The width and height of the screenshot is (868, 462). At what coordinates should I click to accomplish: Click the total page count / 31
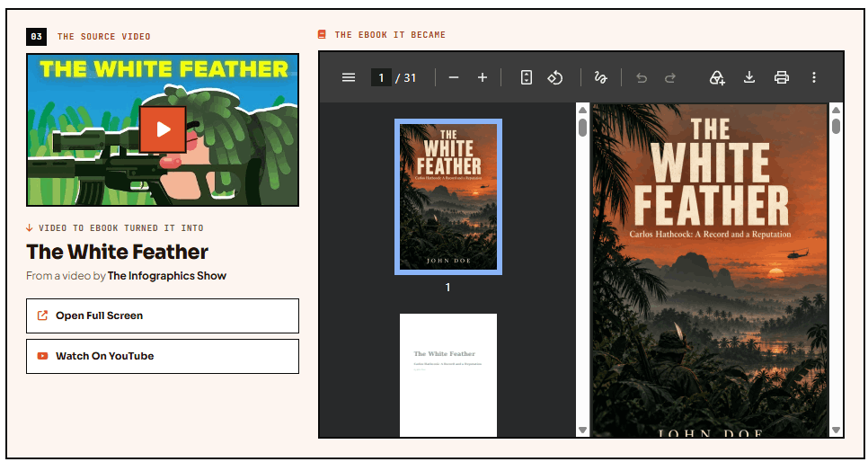click(x=406, y=77)
